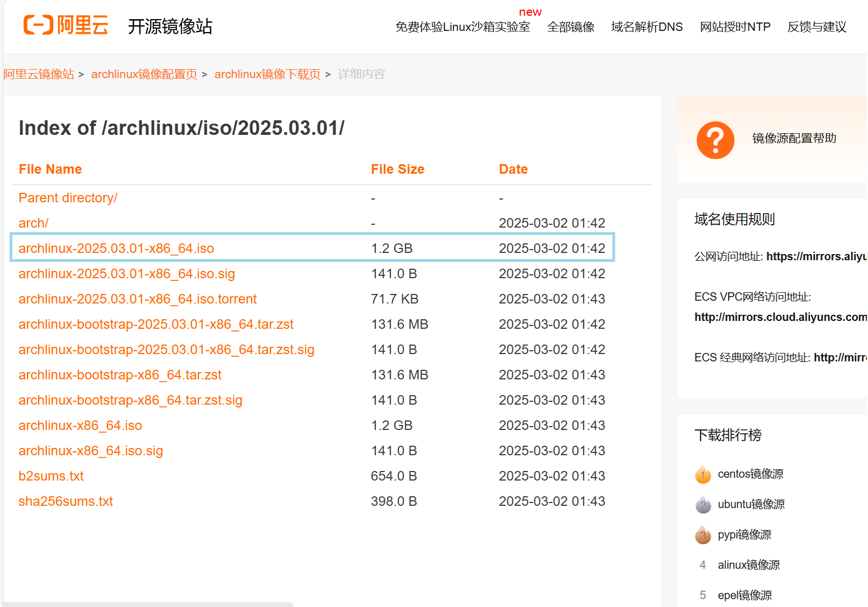Screen dimensions: 868x607
Task: Open the arch/ folder link
Action: [x=33, y=223]
